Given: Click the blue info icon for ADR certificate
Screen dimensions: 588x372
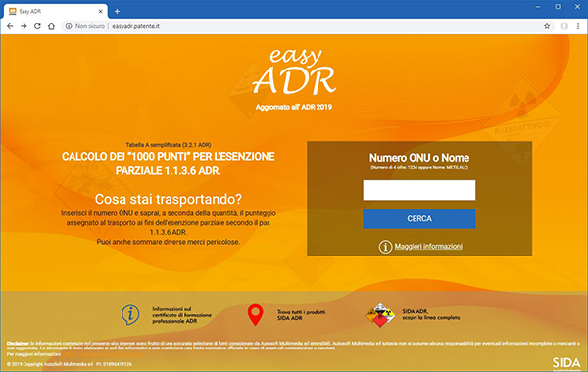Looking at the screenshot, I should click(130, 314).
